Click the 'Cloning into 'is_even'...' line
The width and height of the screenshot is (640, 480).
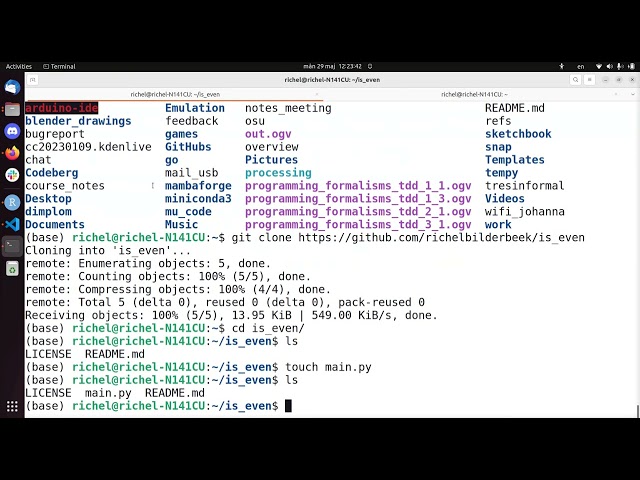[108, 250]
